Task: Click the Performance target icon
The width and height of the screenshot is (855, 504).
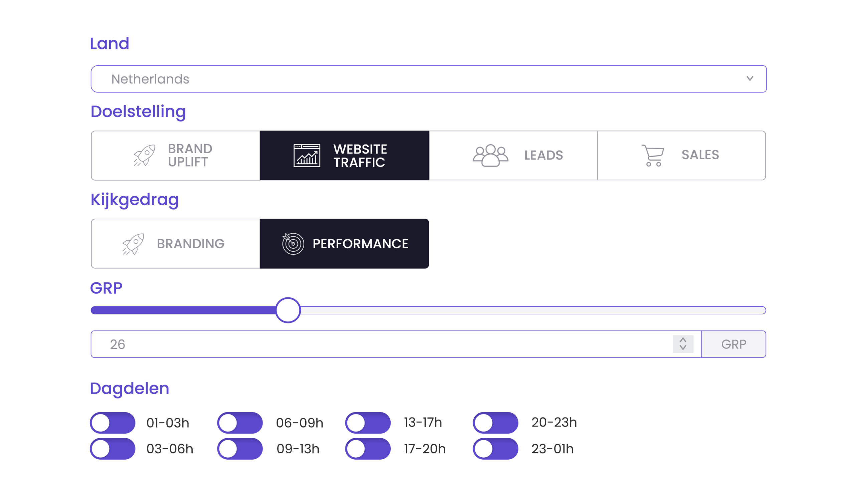Action: (x=293, y=244)
